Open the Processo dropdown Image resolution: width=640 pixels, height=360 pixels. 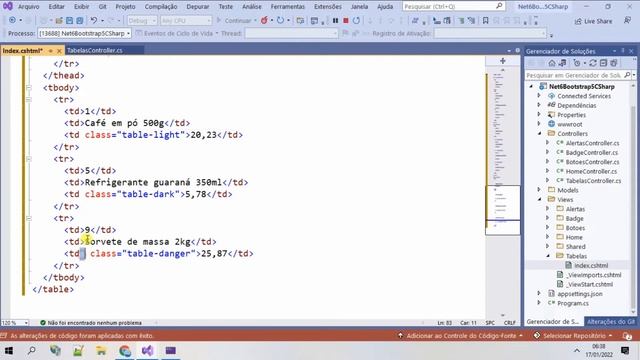point(84,33)
